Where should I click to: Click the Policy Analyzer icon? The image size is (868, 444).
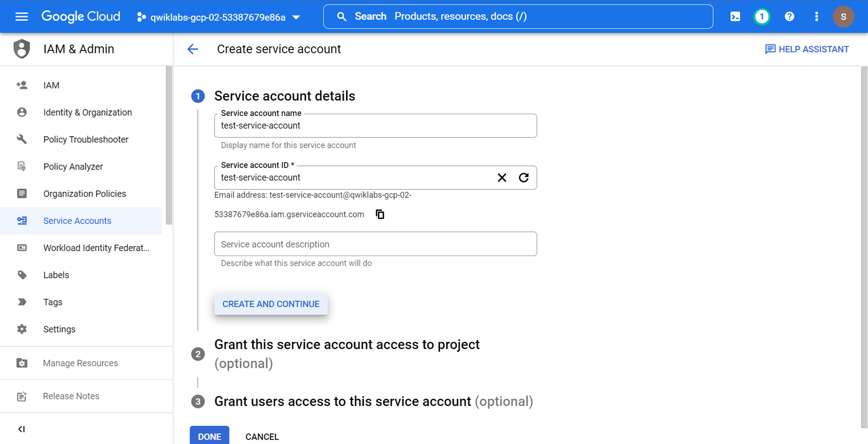tap(22, 166)
